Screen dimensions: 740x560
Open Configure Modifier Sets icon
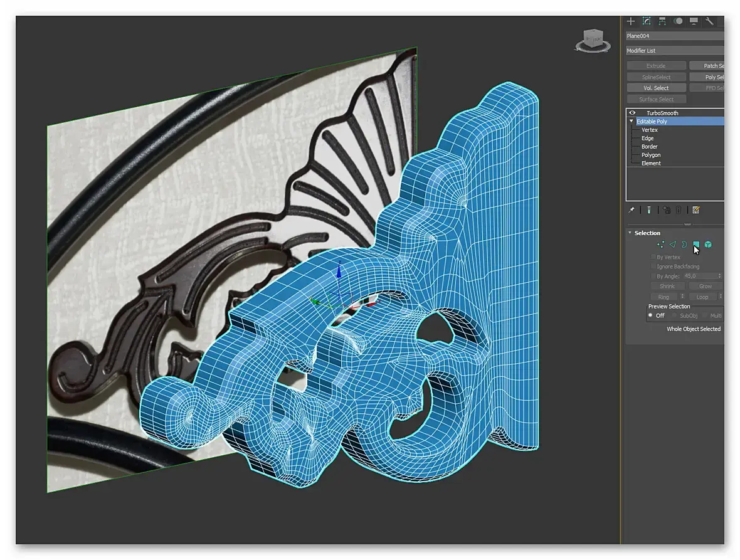click(696, 210)
